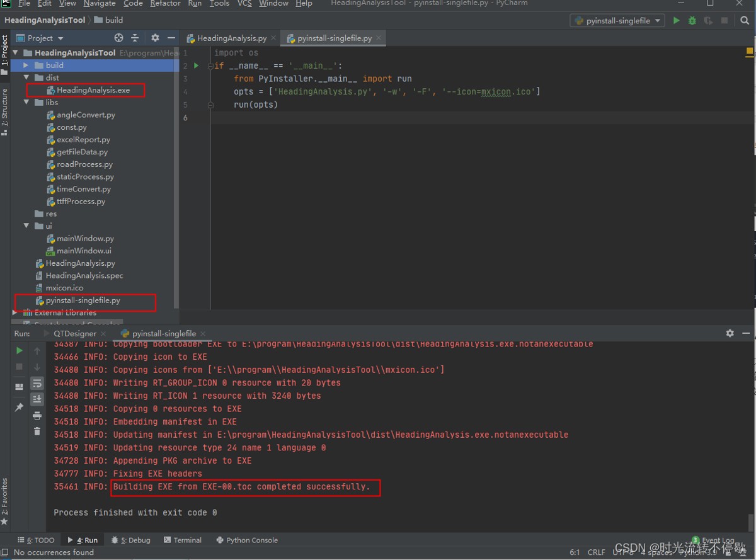Expand the build folder in project tree
The height and width of the screenshot is (560, 756).
point(26,65)
